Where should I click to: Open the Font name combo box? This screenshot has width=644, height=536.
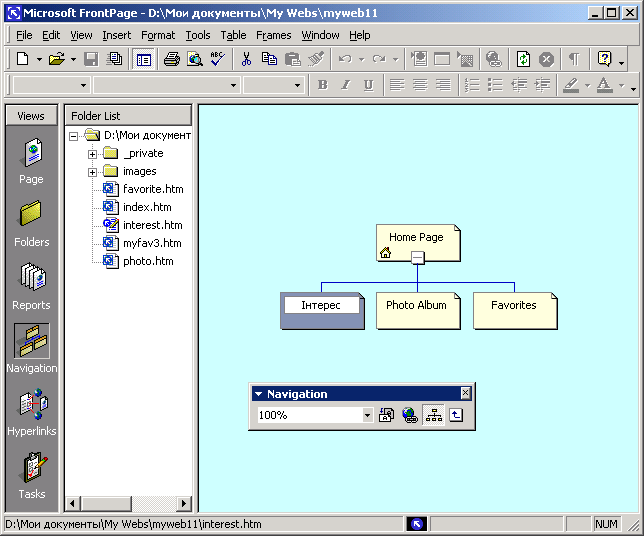233,85
